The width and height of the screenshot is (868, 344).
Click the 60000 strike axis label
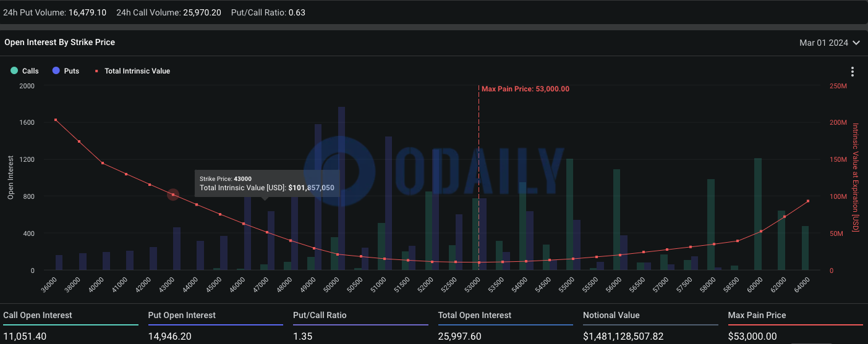[755, 285]
